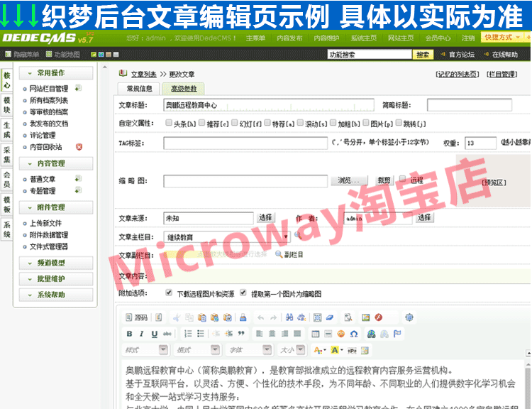Image resolution: width=532 pixels, height=409 pixels.
Task: Paste from Word icon
Action: coord(227,317)
